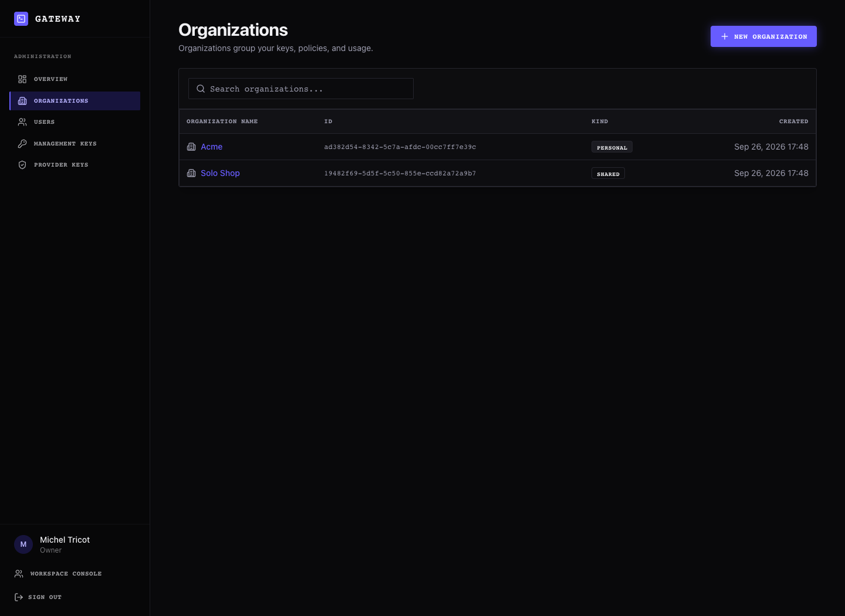Viewport: 845px width, 616px height.
Task: Click the Personal kind badge
Action: click(612, 147)
